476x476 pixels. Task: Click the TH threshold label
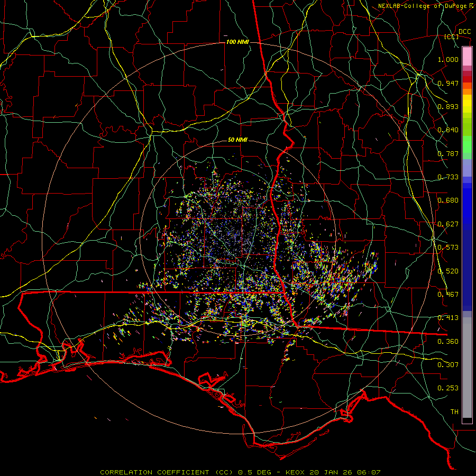[x=454, y=412]
